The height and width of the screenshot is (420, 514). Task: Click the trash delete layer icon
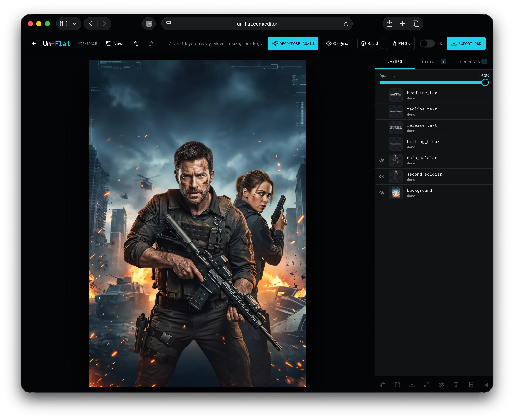click(486, 384)
